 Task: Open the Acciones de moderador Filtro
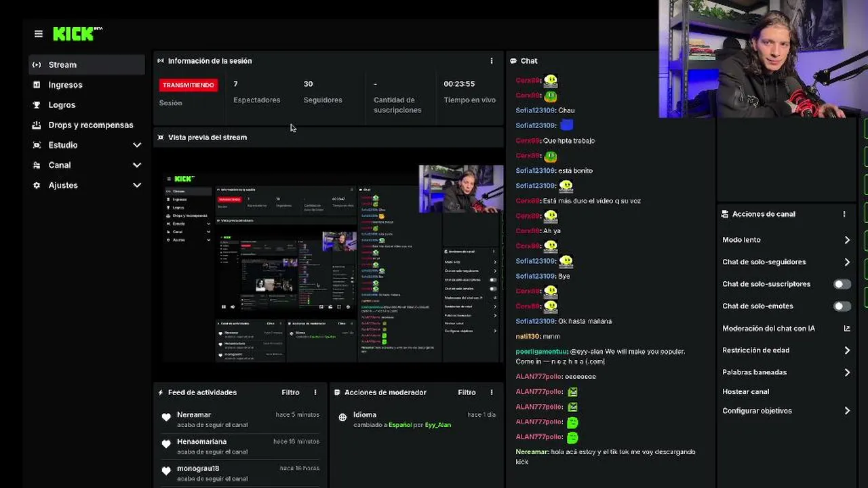[x=467, y=392]
